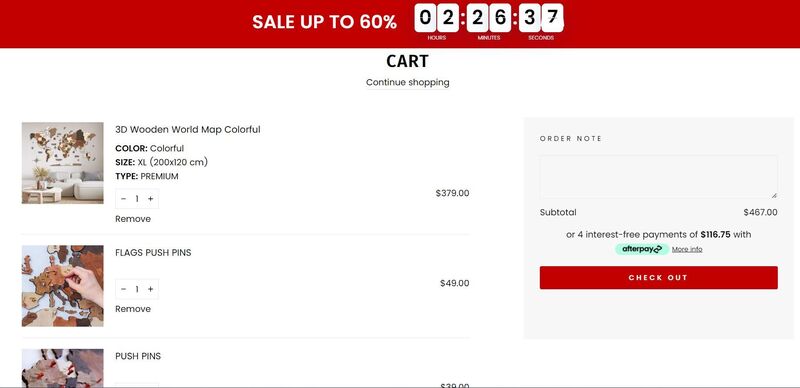
Task: Open the PUSH PINS product title
Action: tap(138, 356)
